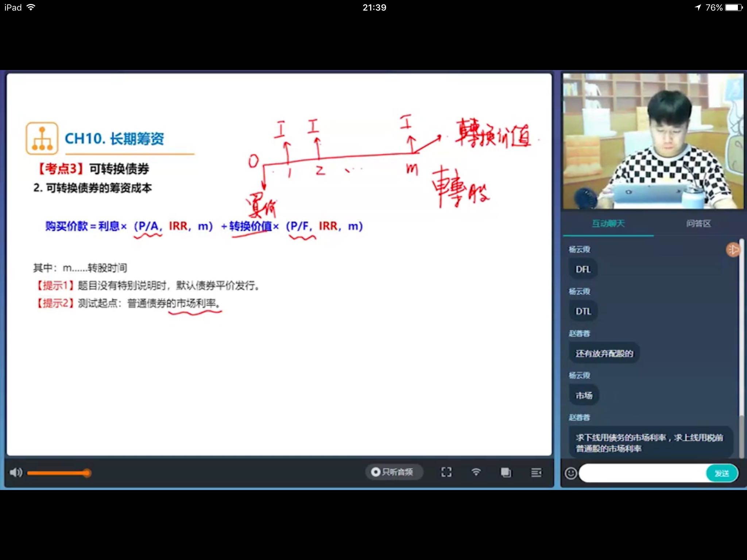Enter fullscreen with the brackets icon

[x=446, y=472]
